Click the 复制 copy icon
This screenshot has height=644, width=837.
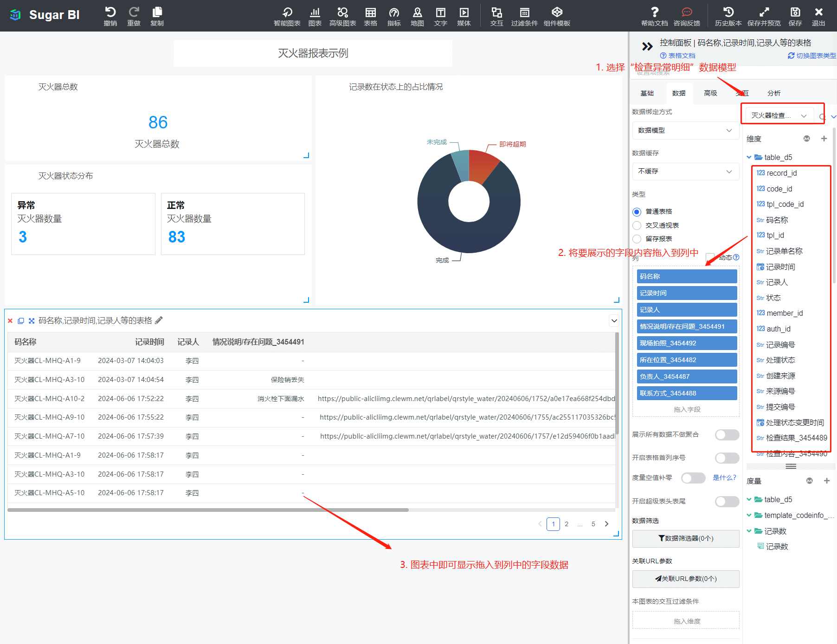tap(157, 12)
